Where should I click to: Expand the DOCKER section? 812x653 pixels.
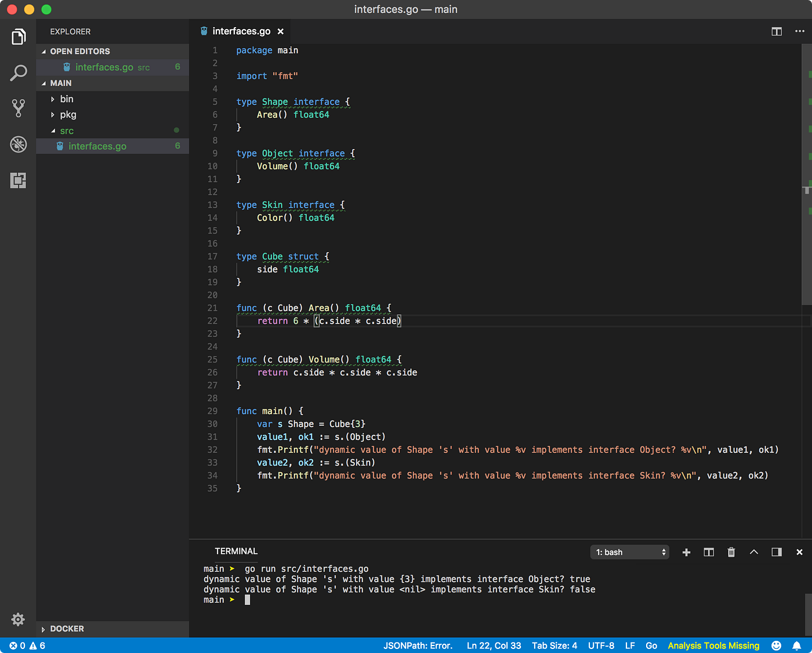pyautogui.click(x=67, y=629)
